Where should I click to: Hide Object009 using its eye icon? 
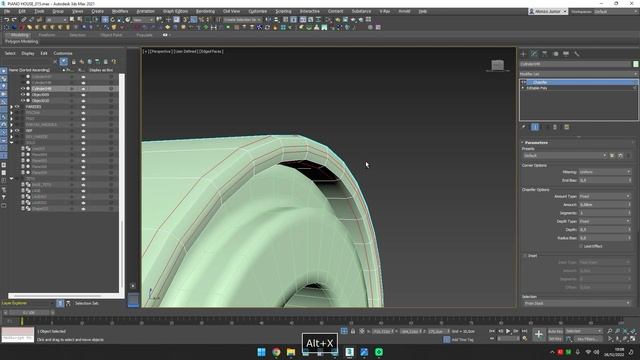click(23, 95)
